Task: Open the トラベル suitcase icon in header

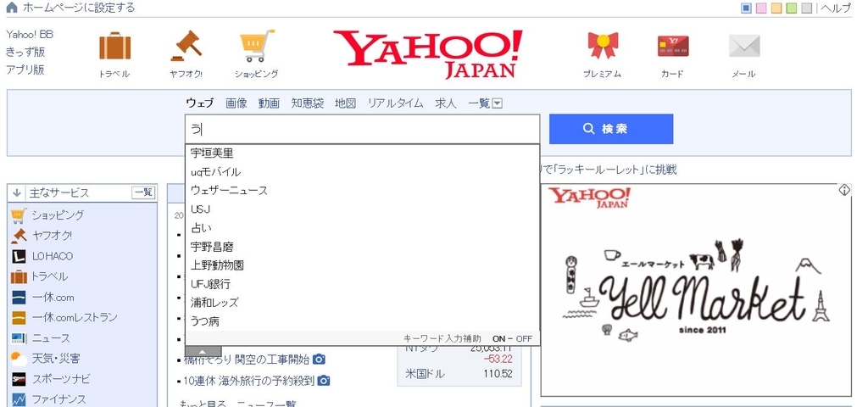Action: pyautogui.click(x=114, y=46)
